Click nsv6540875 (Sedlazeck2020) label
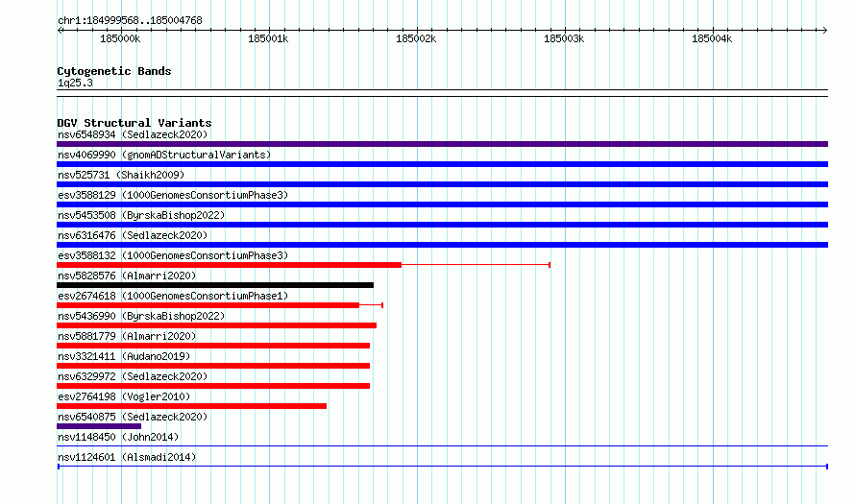This screenshot has height=504, width=855. point(133,417)
